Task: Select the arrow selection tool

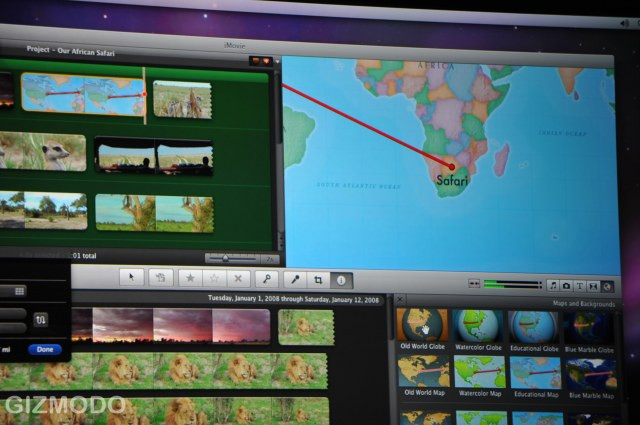Action: (x=131, y=277)
